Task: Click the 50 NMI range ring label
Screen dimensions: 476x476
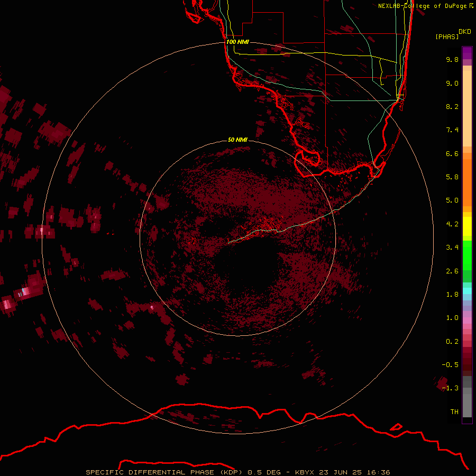Action: tap(237, 140)
